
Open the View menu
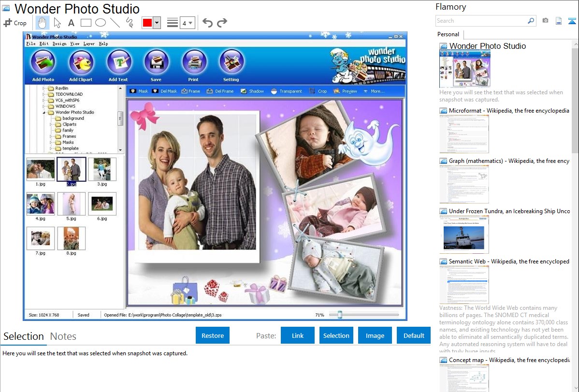74,44
